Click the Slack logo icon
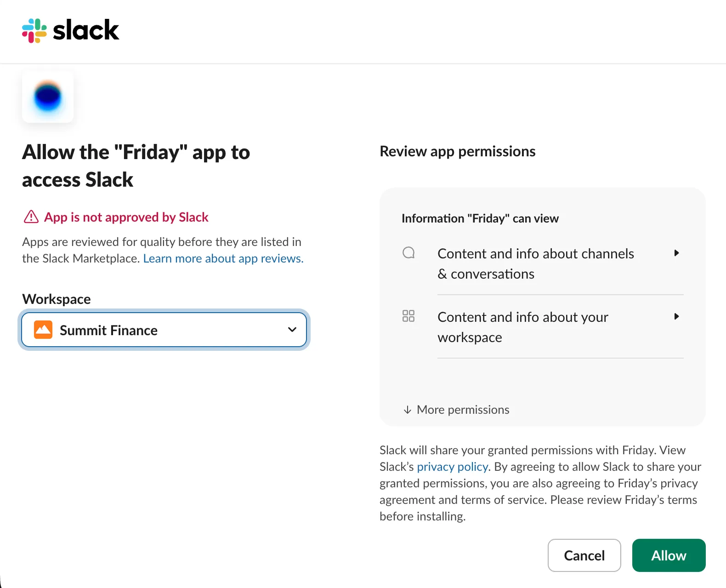 tap(34, 31)
